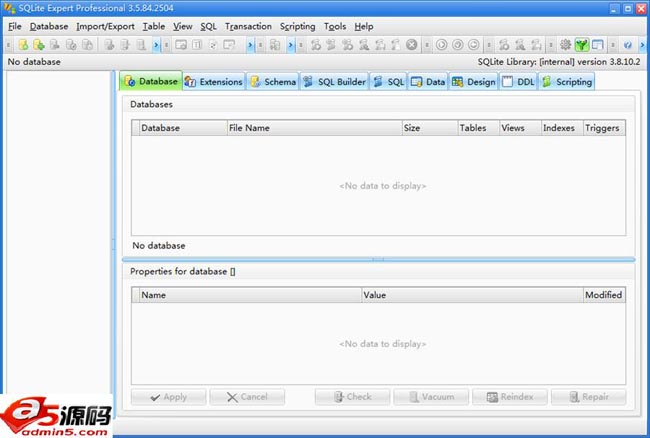This screenshot has height=438, width=650.
Task: Switch to the Data tab
Action: point(428,82)
